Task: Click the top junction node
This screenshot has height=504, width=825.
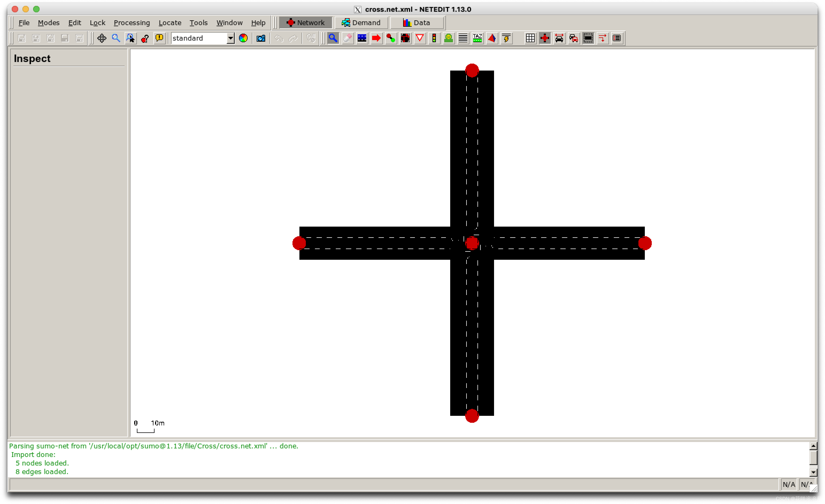Action: tap(472, 70)
